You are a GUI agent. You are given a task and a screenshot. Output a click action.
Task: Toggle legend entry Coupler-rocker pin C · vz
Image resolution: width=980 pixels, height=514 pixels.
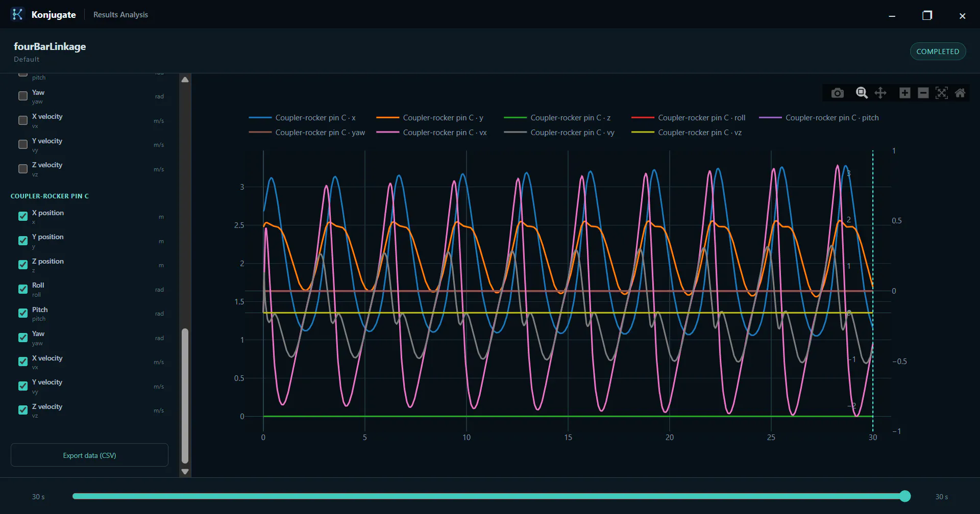pyautogui.click(x=687, y=133)
